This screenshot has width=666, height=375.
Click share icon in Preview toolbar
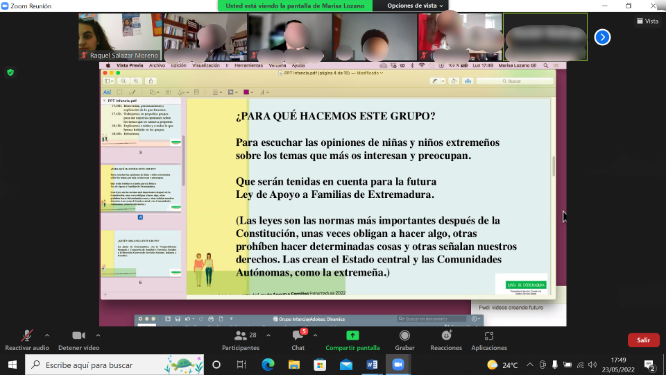pos(151,81)
